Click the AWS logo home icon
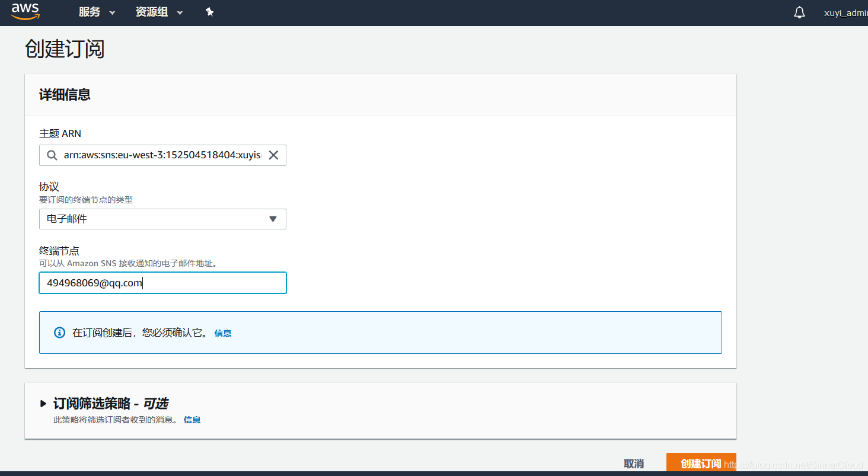Viewport: 868px width, 476px height. coord(25,11)
